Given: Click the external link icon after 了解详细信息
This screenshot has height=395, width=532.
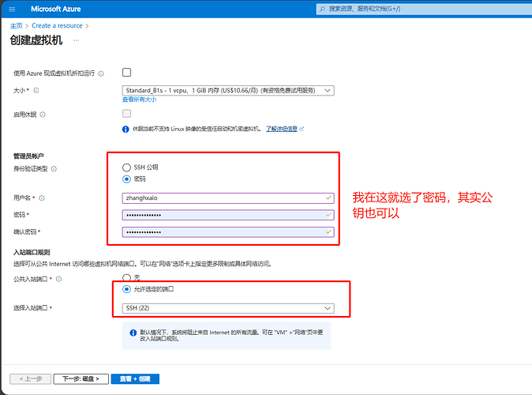Looking at the screenshot, I should pyautogui.click(x=302, y=129).
